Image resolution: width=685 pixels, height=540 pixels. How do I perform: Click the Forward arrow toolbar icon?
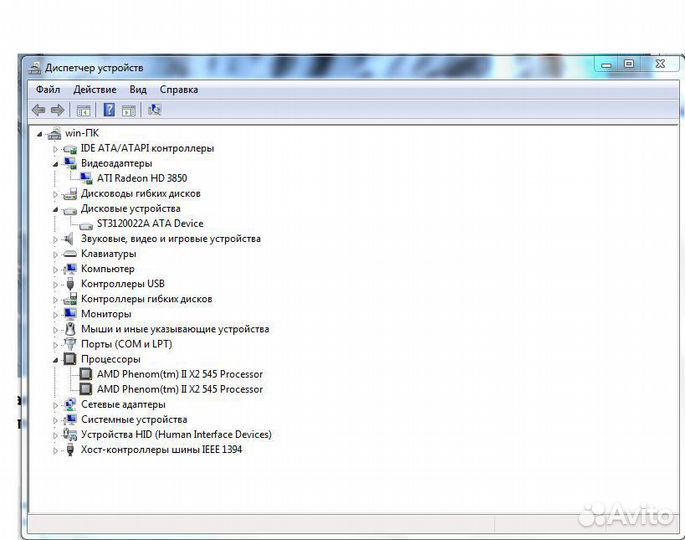[58, 110]
